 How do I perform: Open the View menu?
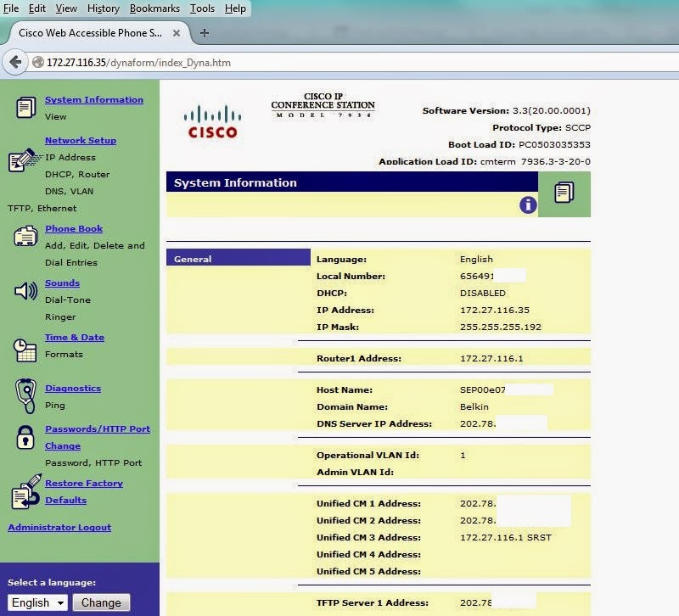[x=66, y=8]
